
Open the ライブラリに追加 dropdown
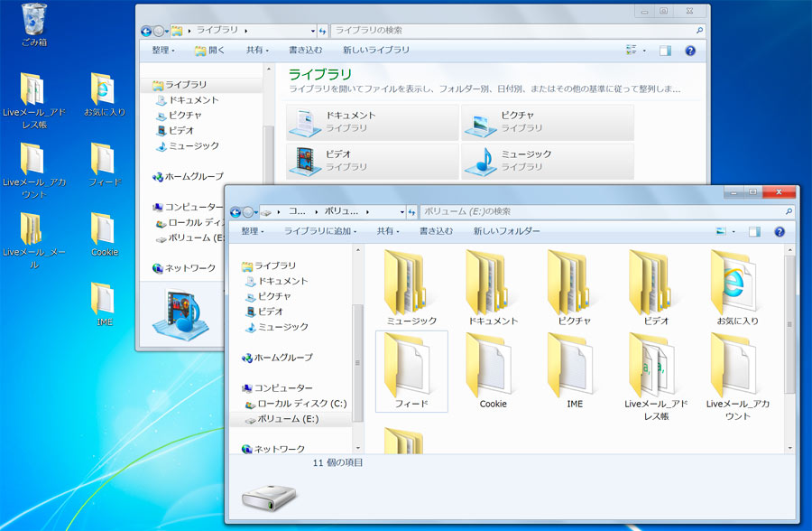pos(320,231)
